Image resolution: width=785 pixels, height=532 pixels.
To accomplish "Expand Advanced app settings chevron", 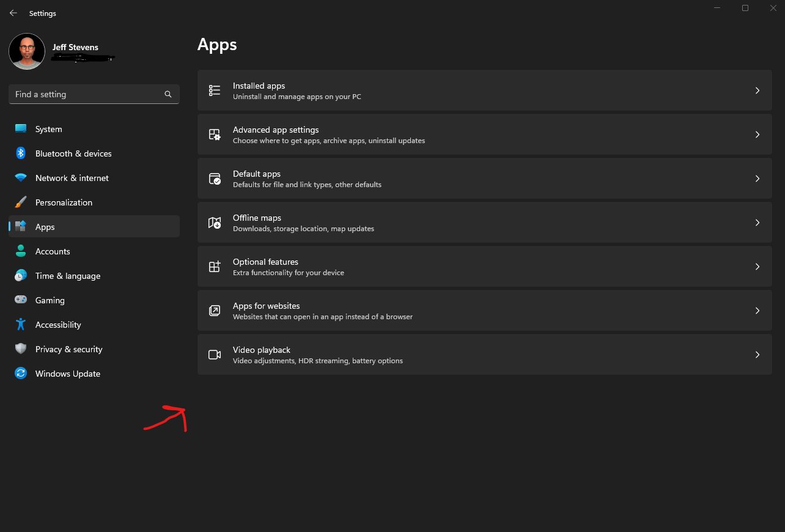I will click(x=757, y=135).
